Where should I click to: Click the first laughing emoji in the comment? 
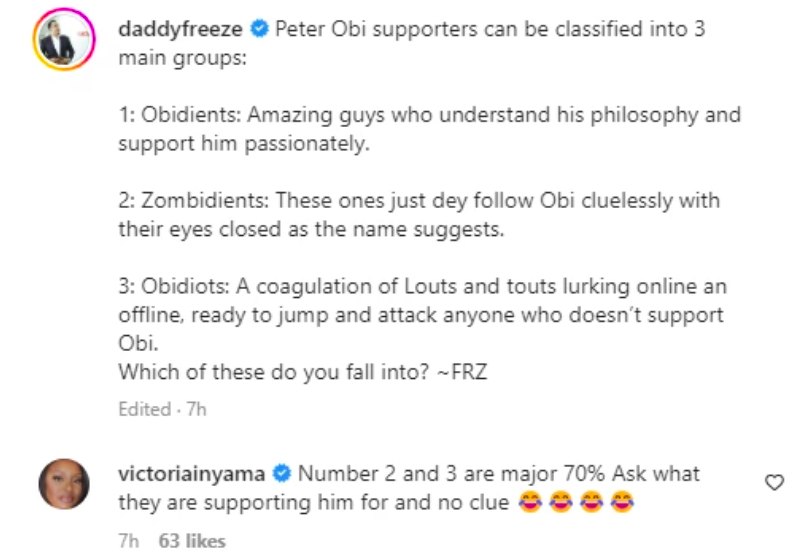click(x=531, y=503)
